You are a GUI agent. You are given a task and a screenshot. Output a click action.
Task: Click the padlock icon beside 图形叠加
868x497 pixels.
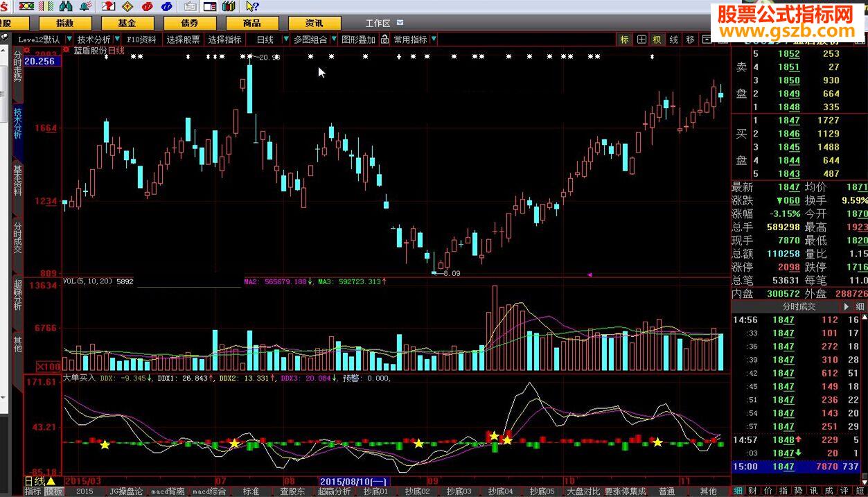coord(384,40)
